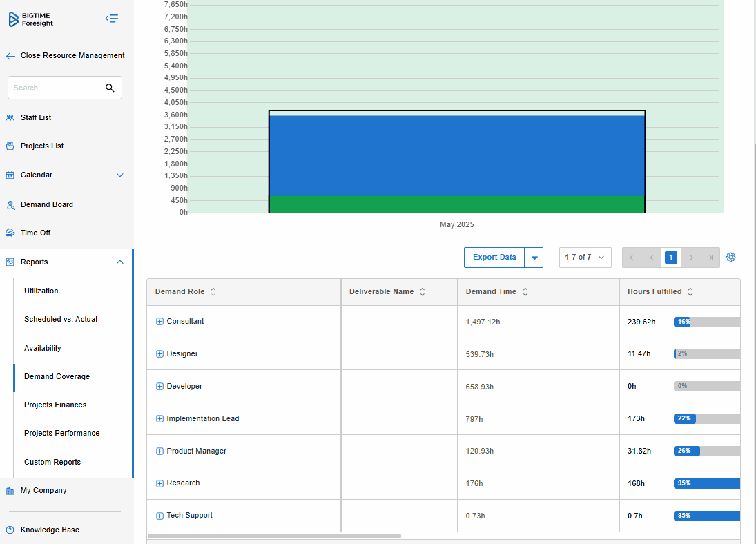Click the Demand Board icon
The width and height of the screenshot is (756, 544).
tap(10, 205)
